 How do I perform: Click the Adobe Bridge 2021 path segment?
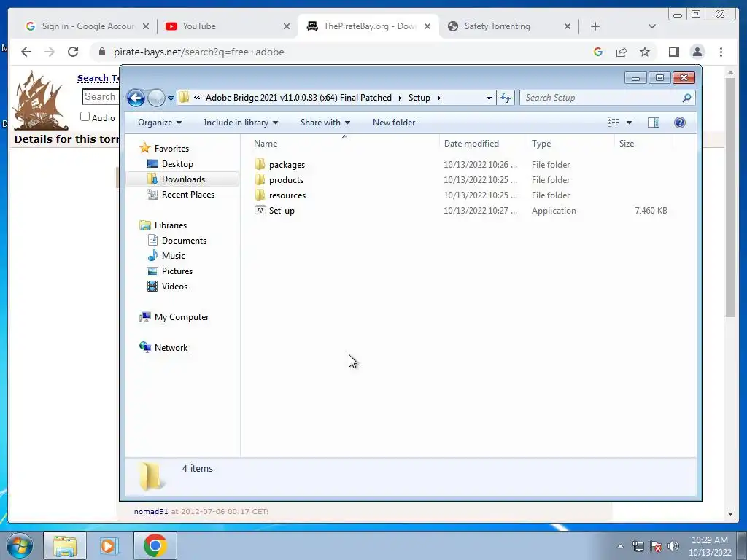click(298, 98)
